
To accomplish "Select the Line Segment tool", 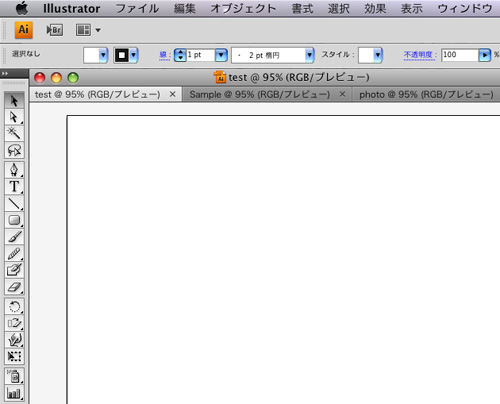I will pyautogui.click(x=14, y=203).
